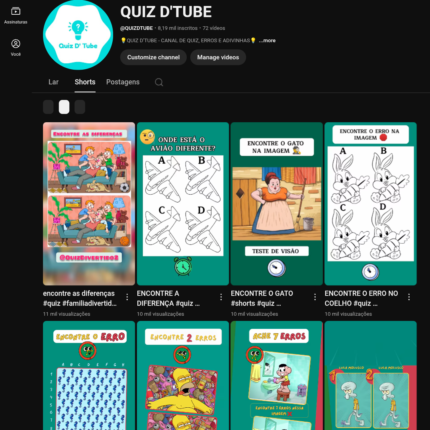Select the first sort filter chip
Viewport: 430px width, 430px height.
[x=48, y=107]
